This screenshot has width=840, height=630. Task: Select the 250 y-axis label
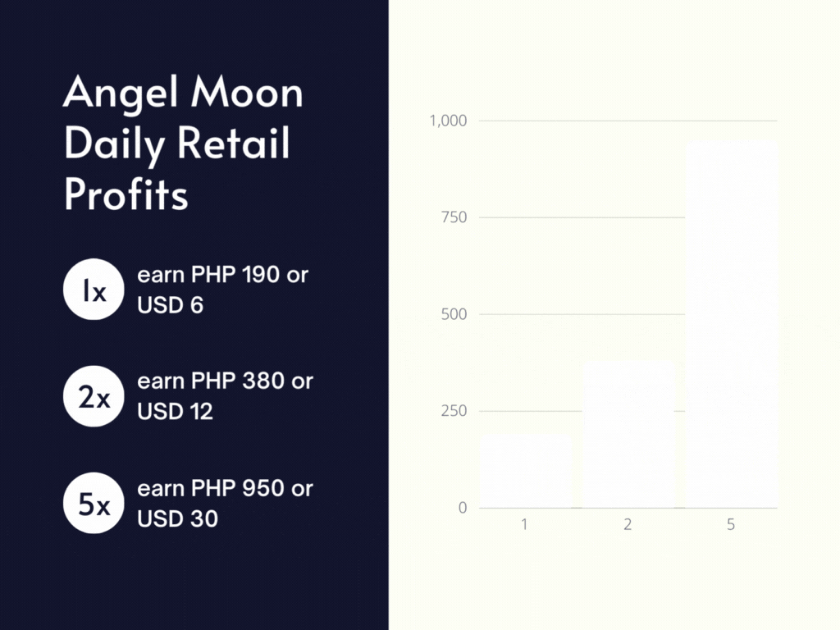(x=453, y=411)
